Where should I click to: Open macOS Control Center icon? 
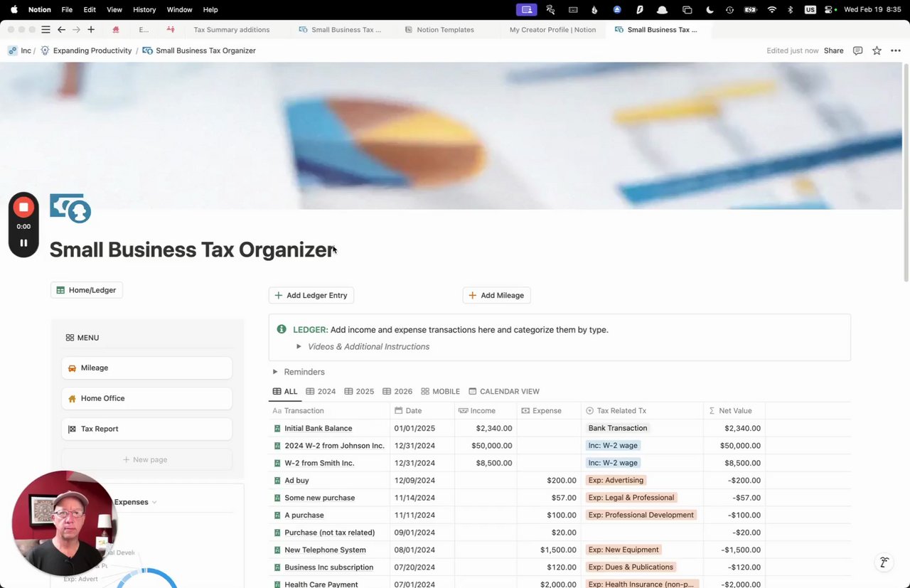pyautogui.click(x=829, y=10)
